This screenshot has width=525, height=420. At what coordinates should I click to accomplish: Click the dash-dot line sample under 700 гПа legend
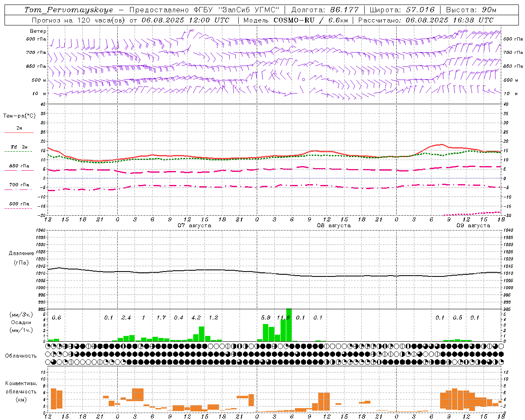click(18, 190)
